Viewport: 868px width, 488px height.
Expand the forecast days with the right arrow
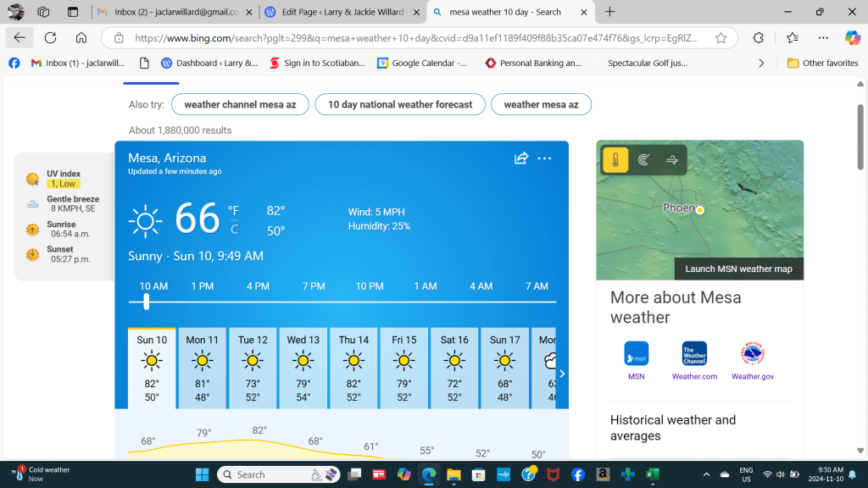(561, 374)
